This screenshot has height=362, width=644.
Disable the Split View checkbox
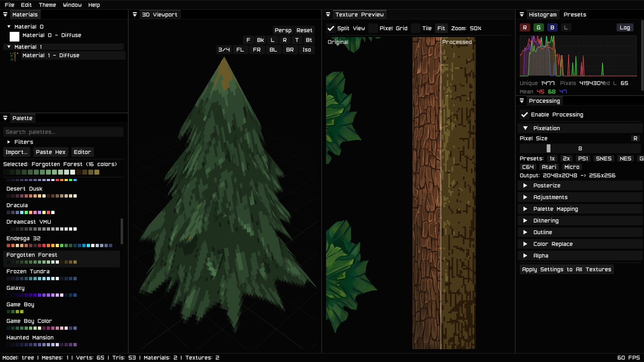[331, 28]
